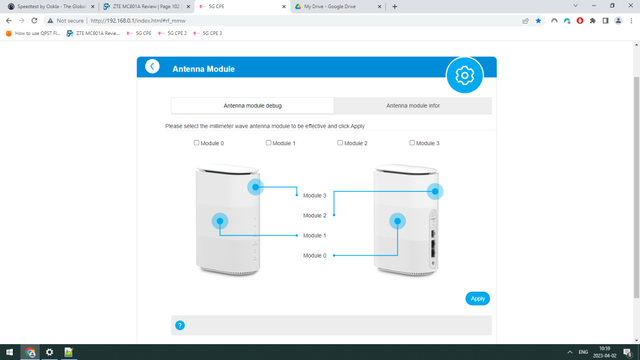Open a new browser tab

tap(394, 7)
